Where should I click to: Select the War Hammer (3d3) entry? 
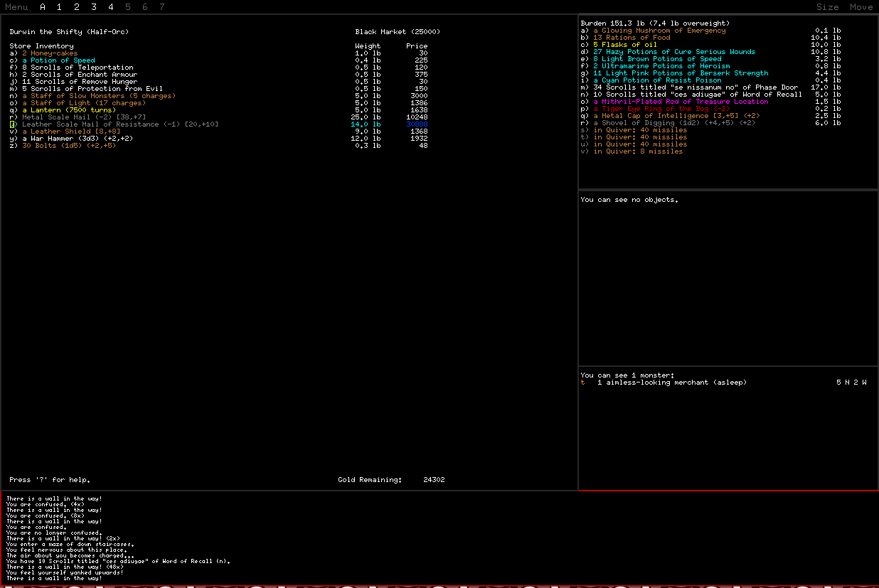pyautogui.click(x=219, y=139)
